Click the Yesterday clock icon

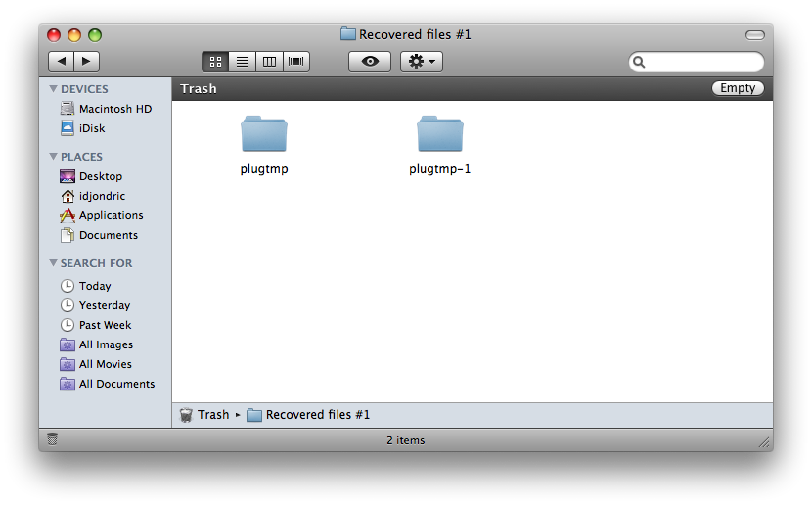(68, 305)
